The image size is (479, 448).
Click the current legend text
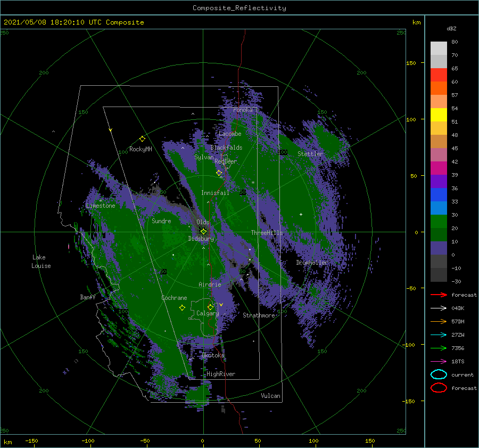[x=463, y=375]
